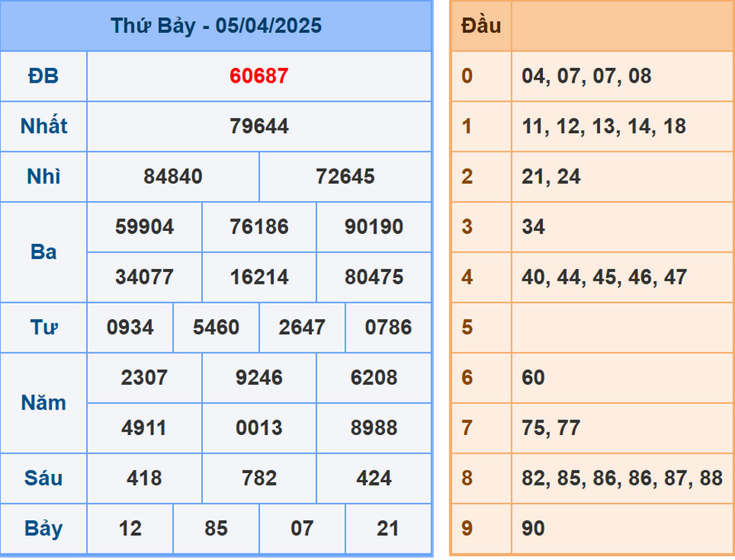Select fourth prize number 5460
This screenshot has width=735, height=560.
tap(216, 328)
